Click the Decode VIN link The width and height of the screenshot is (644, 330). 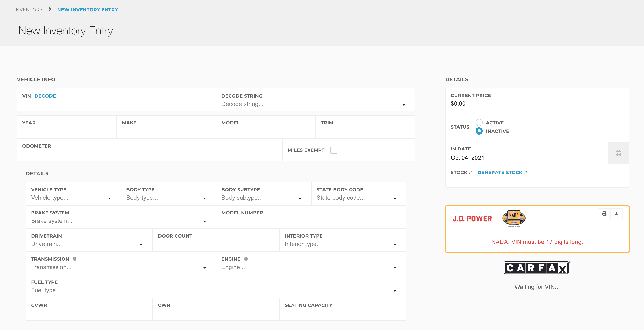45,96
